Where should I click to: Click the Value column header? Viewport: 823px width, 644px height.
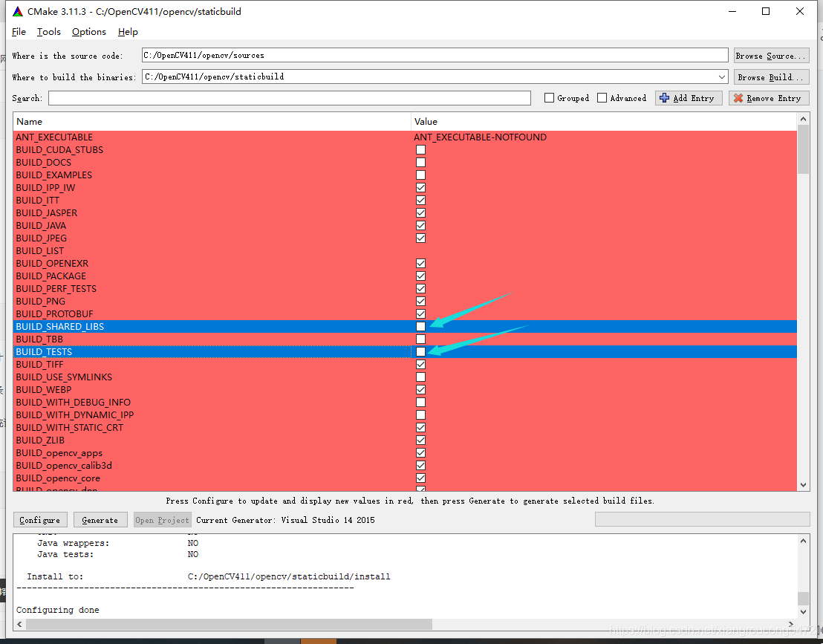pos(604,122)
